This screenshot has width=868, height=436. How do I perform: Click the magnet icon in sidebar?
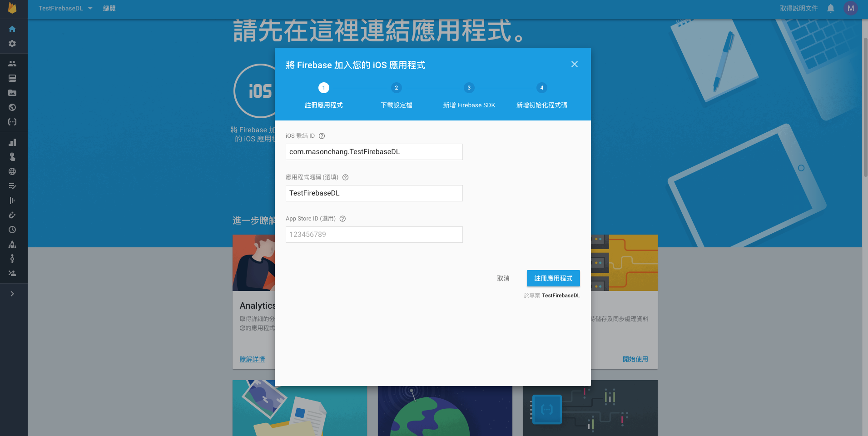(12, 215)
